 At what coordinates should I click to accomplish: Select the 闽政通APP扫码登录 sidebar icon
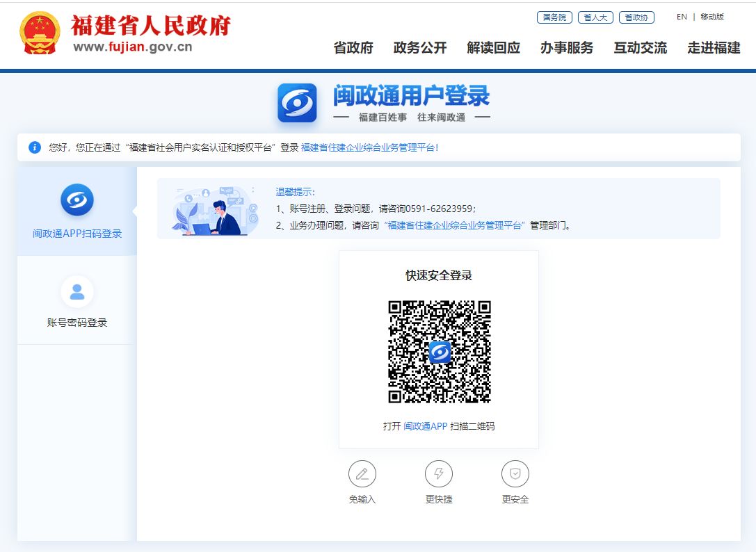(x=77, y=200)
